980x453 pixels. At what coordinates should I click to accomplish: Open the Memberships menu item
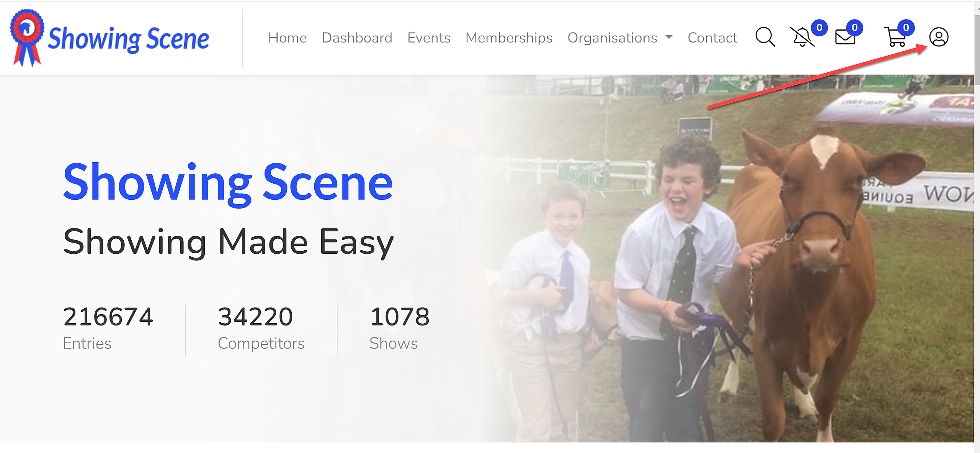[509, 38]
